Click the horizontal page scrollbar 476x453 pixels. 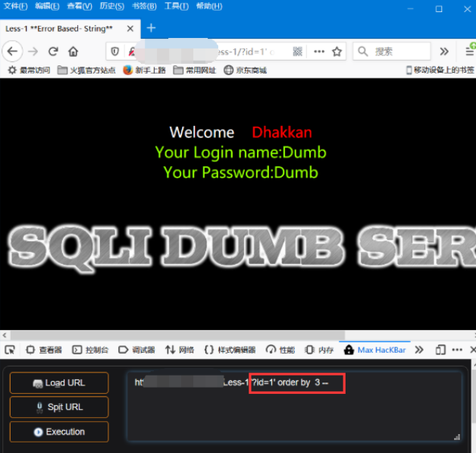point(177,335)
